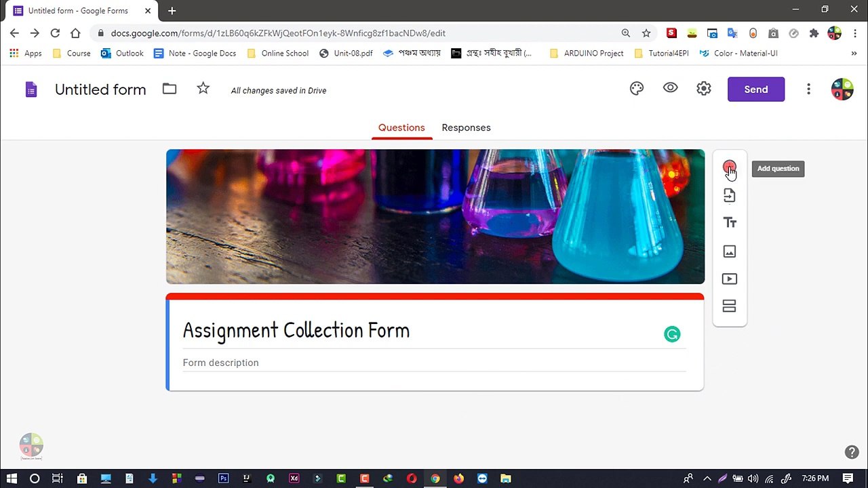Add a title and description block
The image size is (868, 488).
[x=729, y=223]
